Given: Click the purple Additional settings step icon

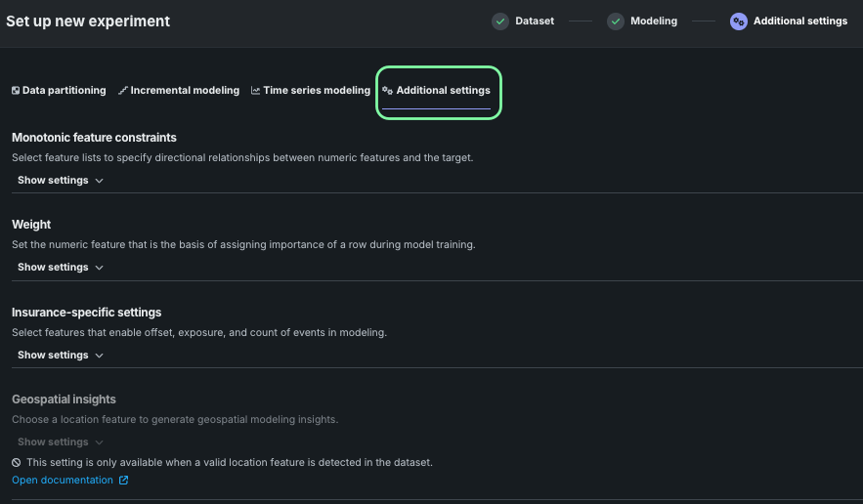Looking at the screenshot, I should pos(739,21).
